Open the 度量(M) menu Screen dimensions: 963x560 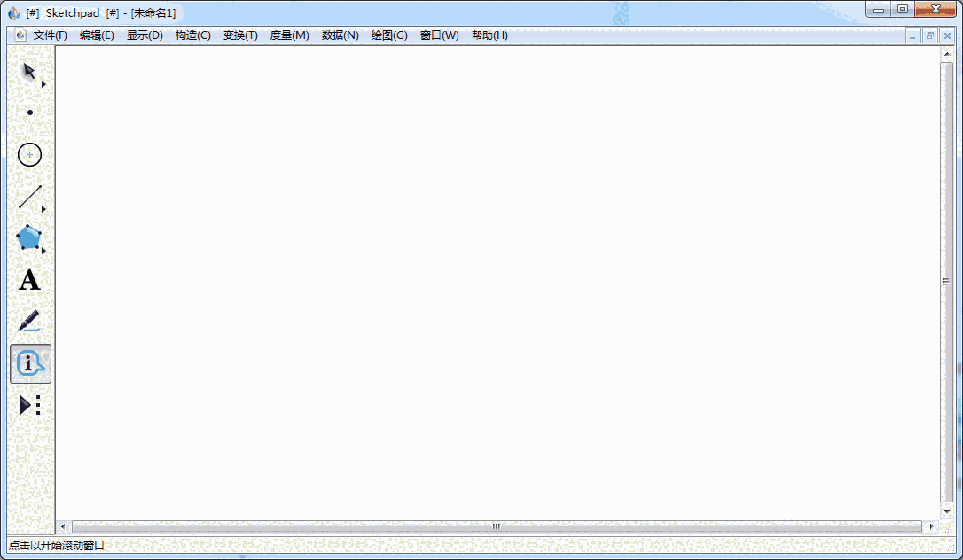[290, 35]
